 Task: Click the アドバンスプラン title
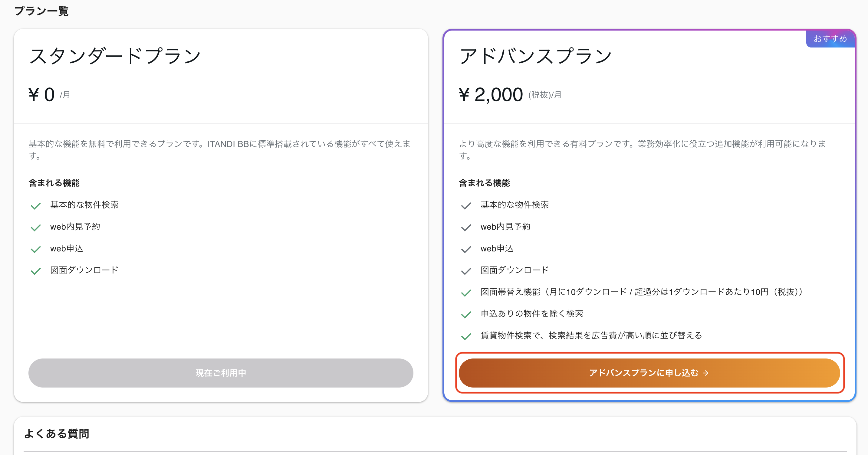(x=535, y=56)
